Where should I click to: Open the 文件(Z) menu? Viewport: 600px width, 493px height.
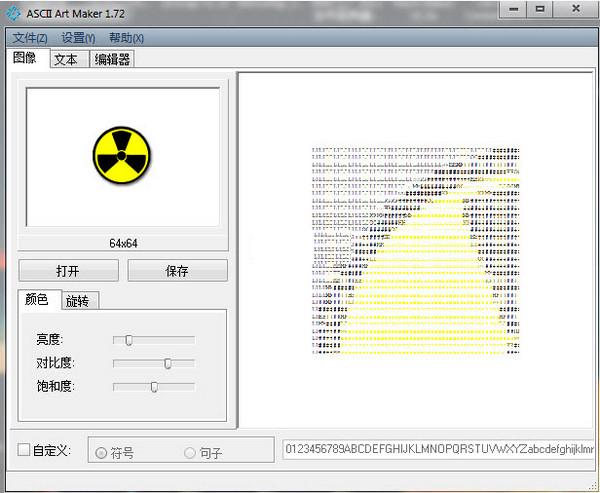pos(30,38)
